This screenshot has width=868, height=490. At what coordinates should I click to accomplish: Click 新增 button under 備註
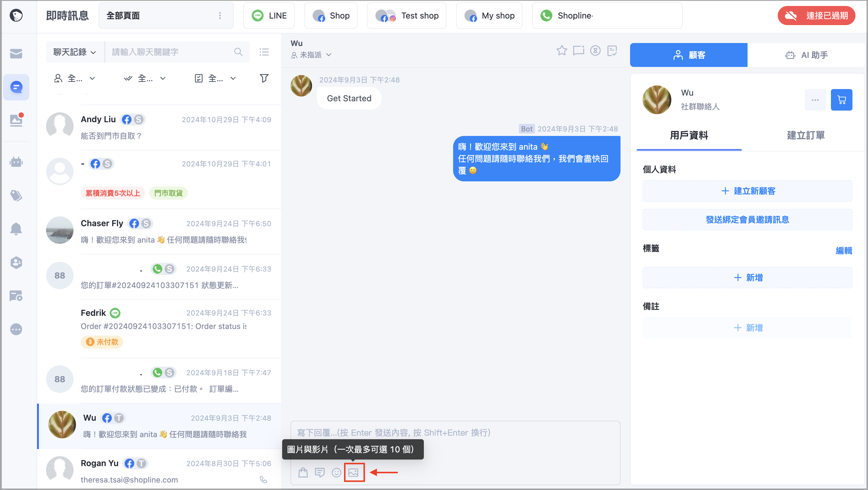pyautogui.click(x=747, y=328)
